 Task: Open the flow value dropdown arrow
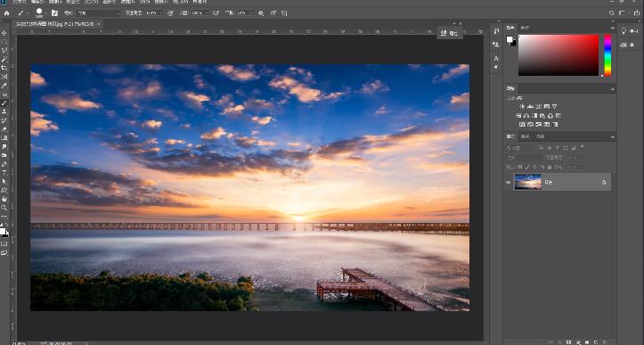coord(206,13)
